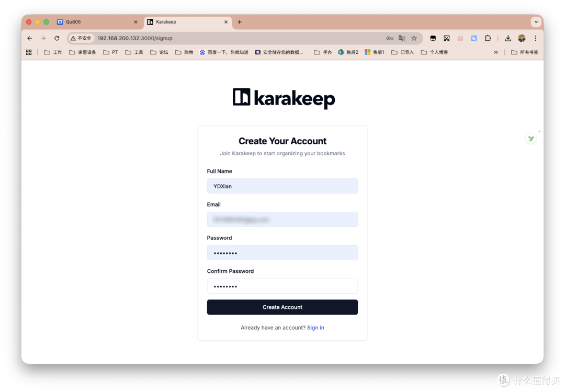Close the Karakeep tab

coord(226,22)
